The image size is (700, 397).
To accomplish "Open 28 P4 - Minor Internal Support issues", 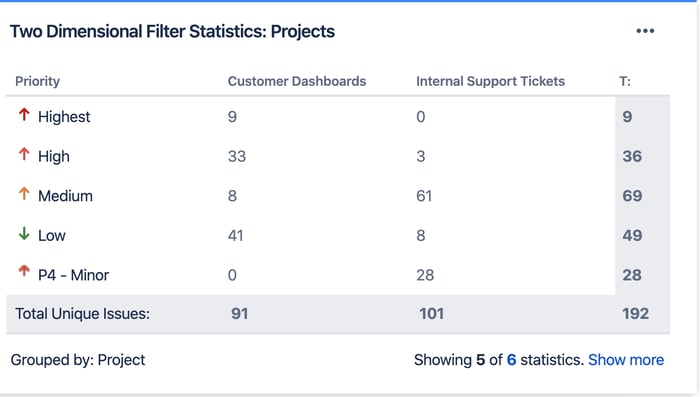I will click(425, 275).
